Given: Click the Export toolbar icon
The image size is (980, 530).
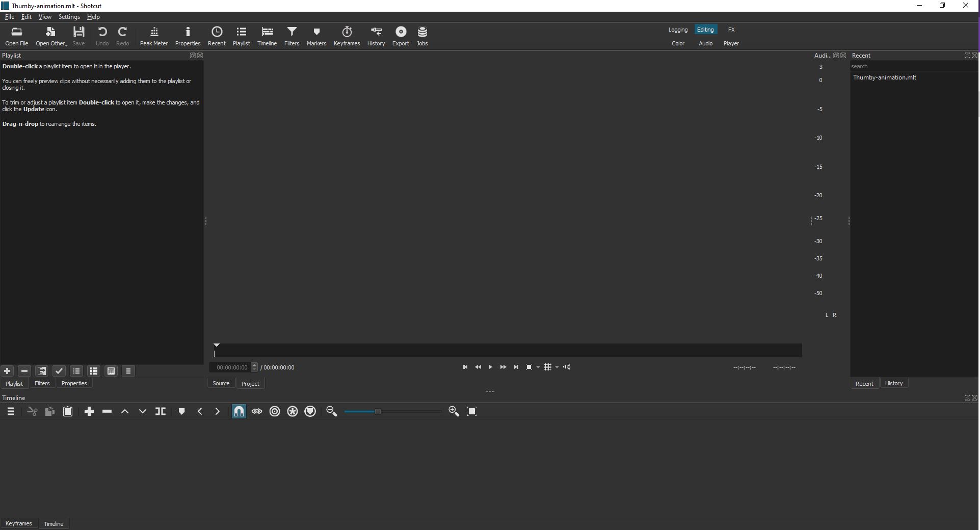Looking at the screenshot, I should pyautogui.click(x=401, y=36).
